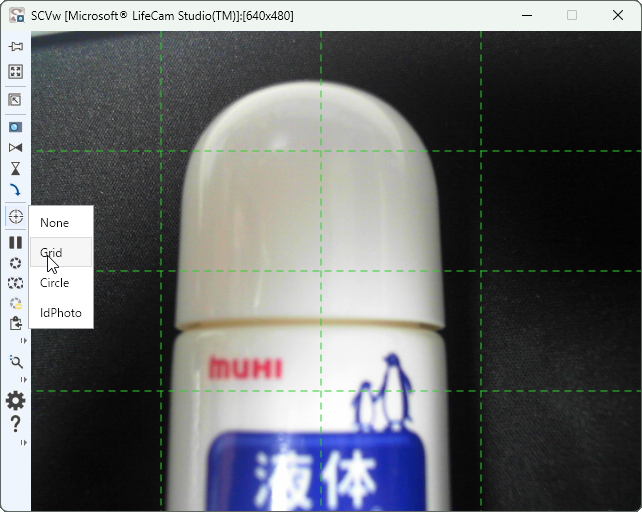Open help with the question mark icon

tap(16, 424)
